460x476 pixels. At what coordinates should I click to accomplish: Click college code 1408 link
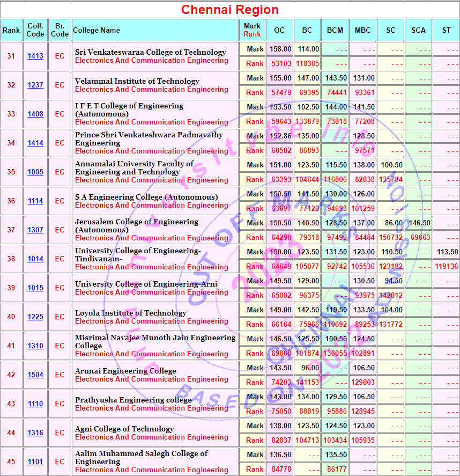point(35,114)
